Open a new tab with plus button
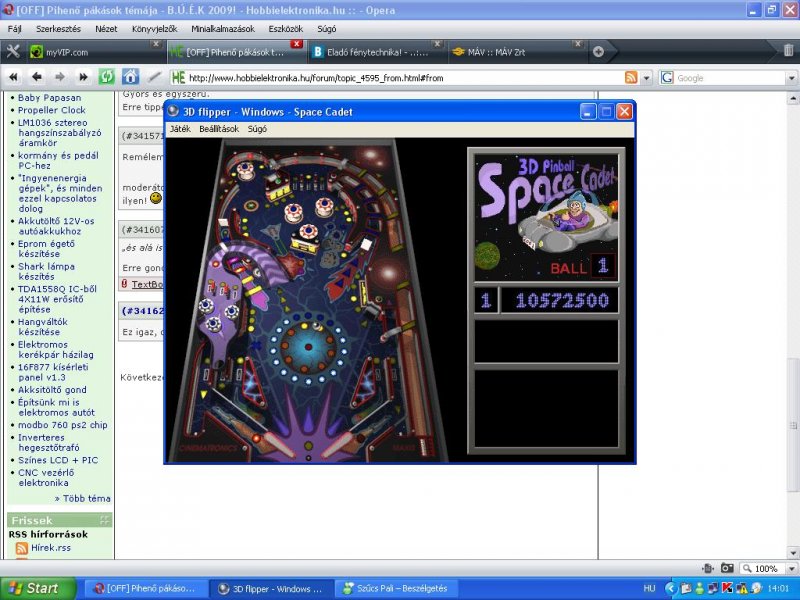Viewport: 800px width, 600px height. pyautogui.click(x=598, y=52)
